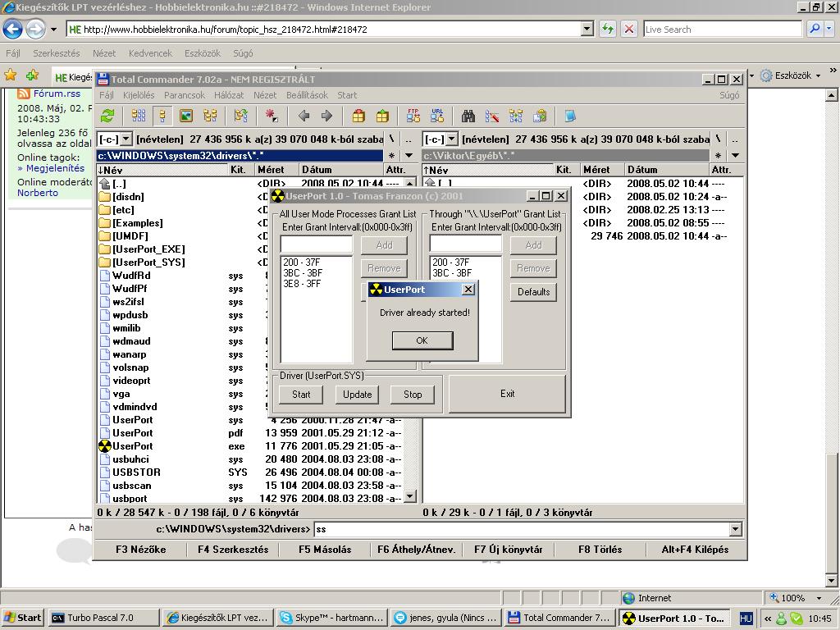Go back with the left arrow icon
Screen dimensions: 840x630
coord(304,116)
